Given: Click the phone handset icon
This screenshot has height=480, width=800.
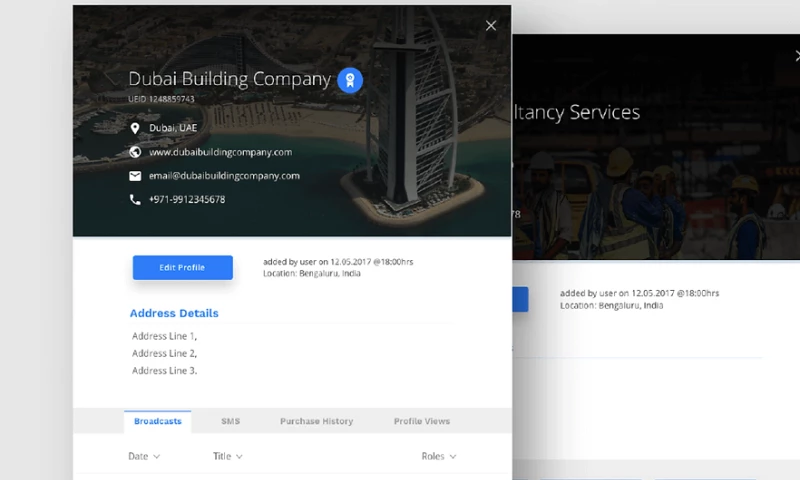Looking at the screenshot, I should pyautogui.click(x=135, y=200).
